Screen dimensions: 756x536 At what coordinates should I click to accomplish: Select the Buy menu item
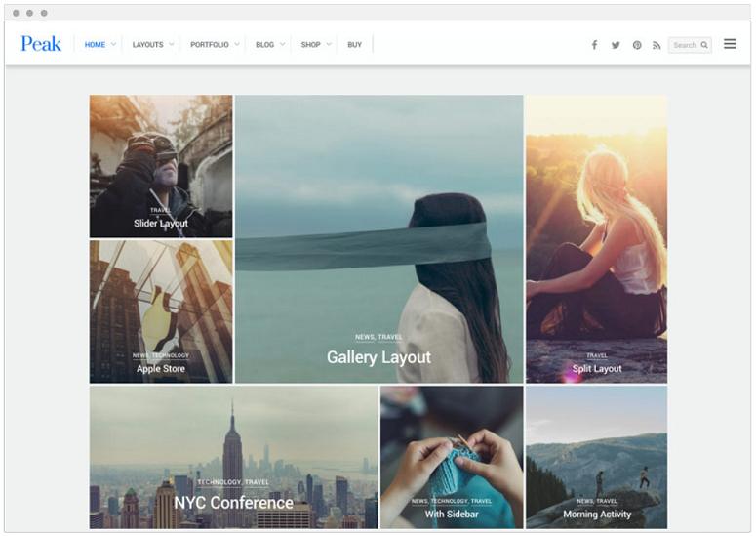tap(354, 44)
